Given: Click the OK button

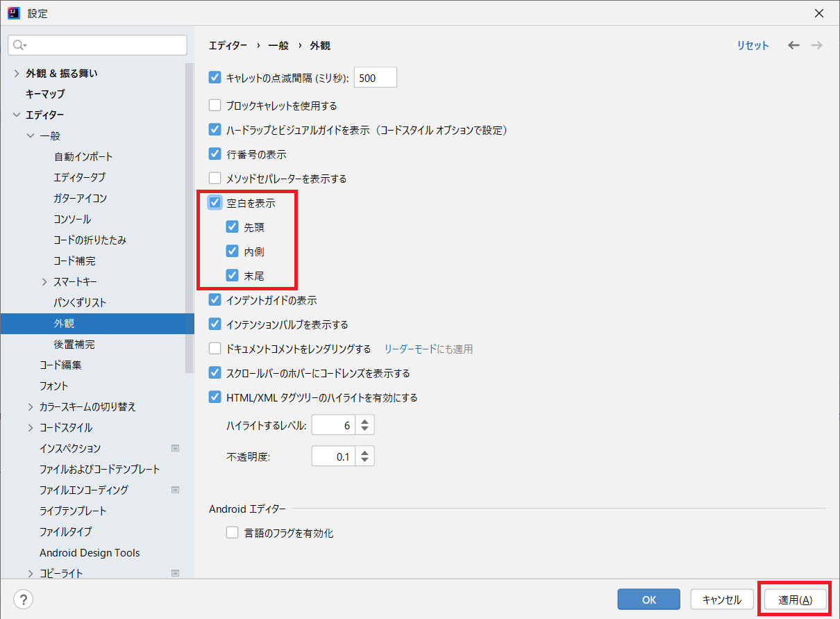Looking at the screenshot, I should coord(649,600).
